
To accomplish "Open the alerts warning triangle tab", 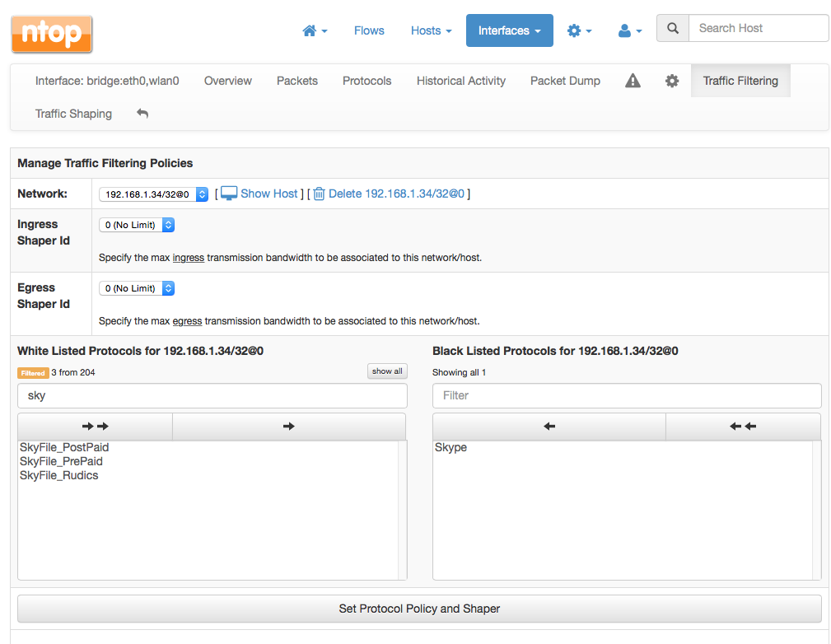I will [633, 81].
